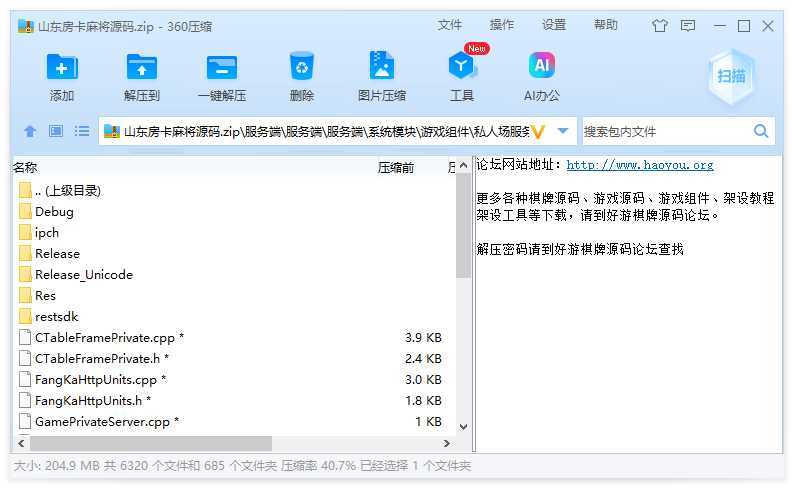The width and height of the screenshot is (794, 488).
Task: Click the 1.8 KB size value
Action: [423, 400]
